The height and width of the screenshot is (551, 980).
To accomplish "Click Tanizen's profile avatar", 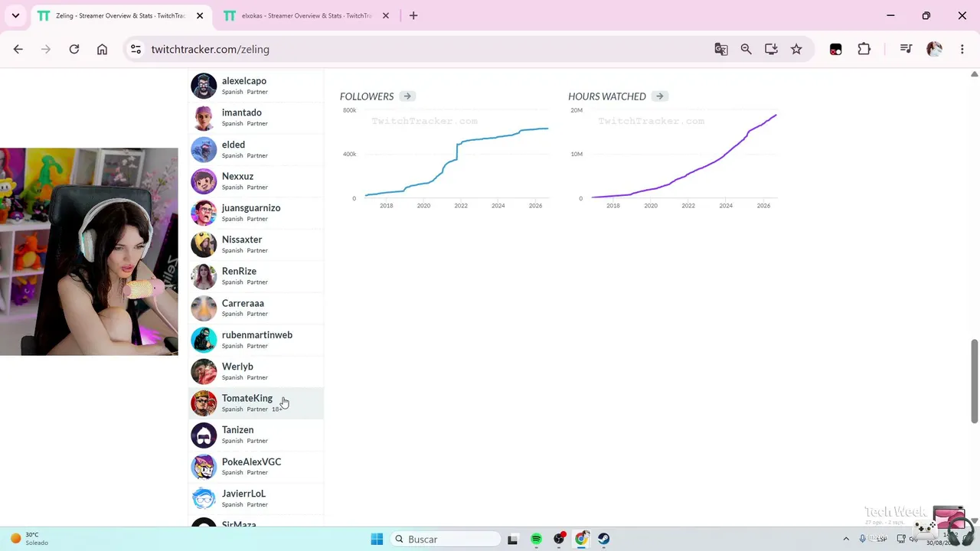I will [204, 435].
